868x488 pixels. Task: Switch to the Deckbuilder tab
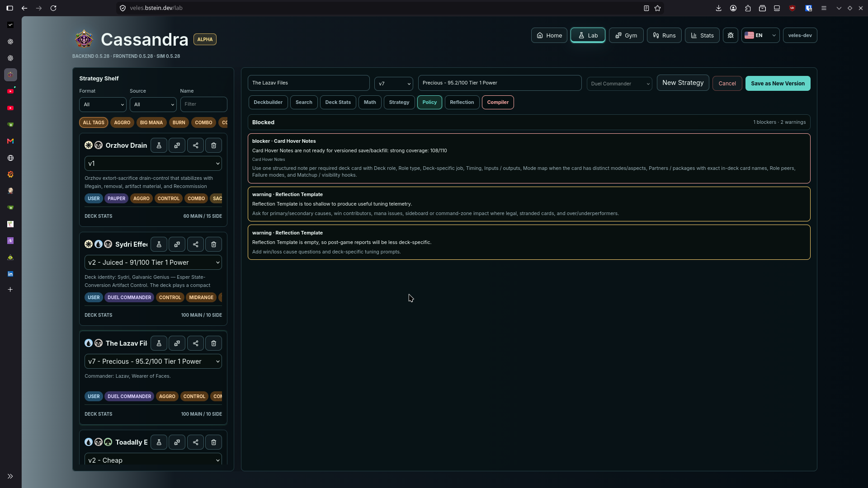[268, 102]
